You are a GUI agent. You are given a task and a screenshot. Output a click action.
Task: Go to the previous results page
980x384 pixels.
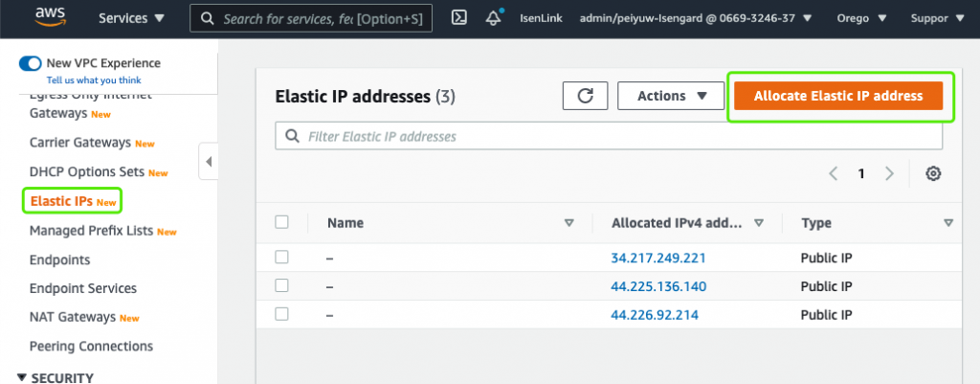click(834, 174)
